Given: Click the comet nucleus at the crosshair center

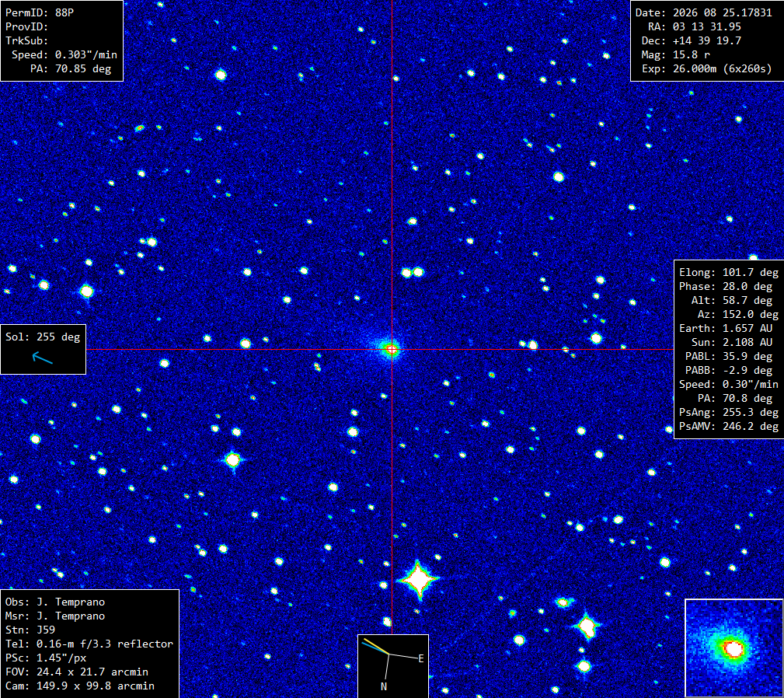Looking at the screenshot, I should click(x=392, y=350).
